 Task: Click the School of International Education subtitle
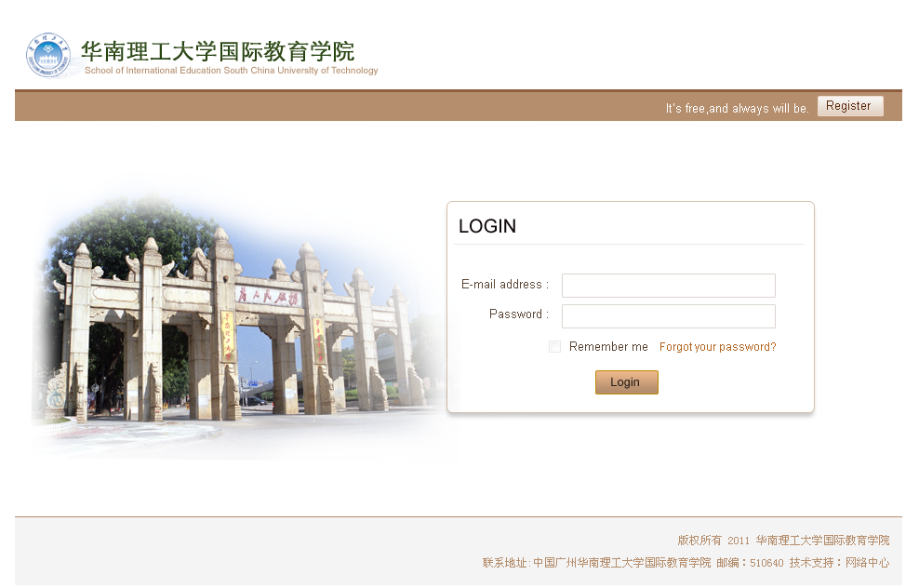point(231,71)
